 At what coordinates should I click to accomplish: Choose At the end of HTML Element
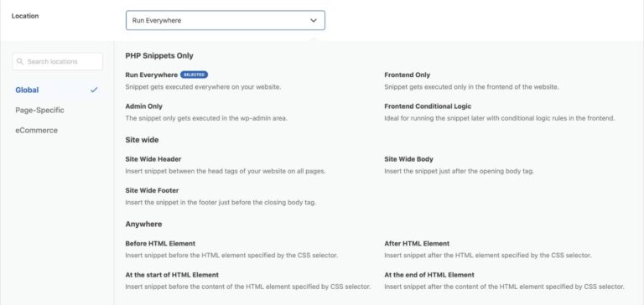[429, 275]
